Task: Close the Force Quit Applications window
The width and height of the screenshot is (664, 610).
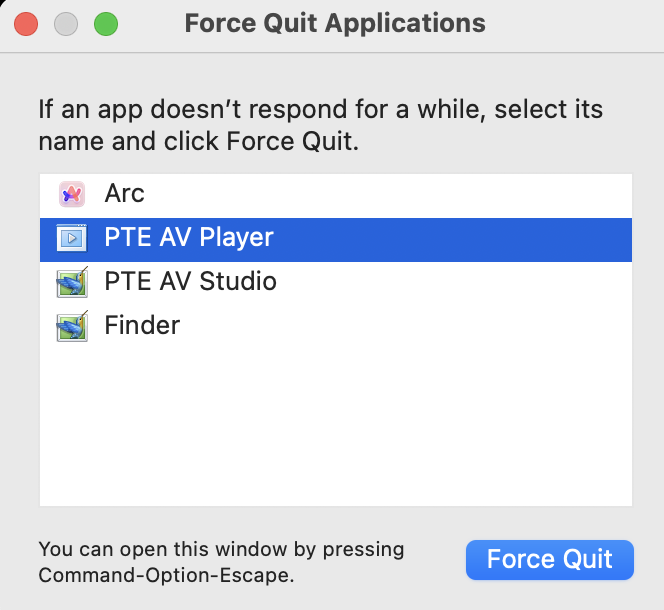Action: click(26, 24)
